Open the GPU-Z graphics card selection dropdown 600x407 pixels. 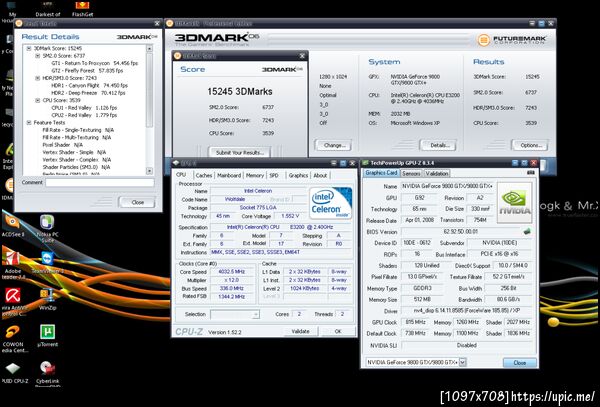click(x=463, y=362)
